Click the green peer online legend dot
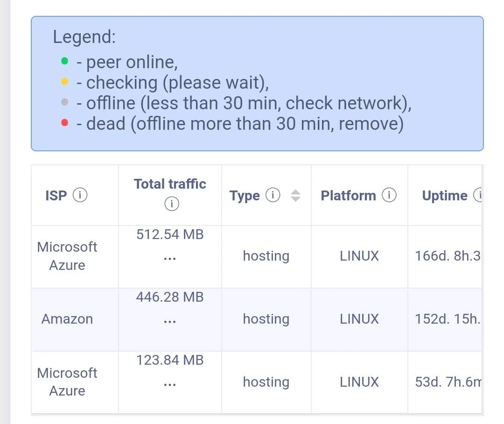The height and width of the screenshot is (424, 504). point(64,61)
